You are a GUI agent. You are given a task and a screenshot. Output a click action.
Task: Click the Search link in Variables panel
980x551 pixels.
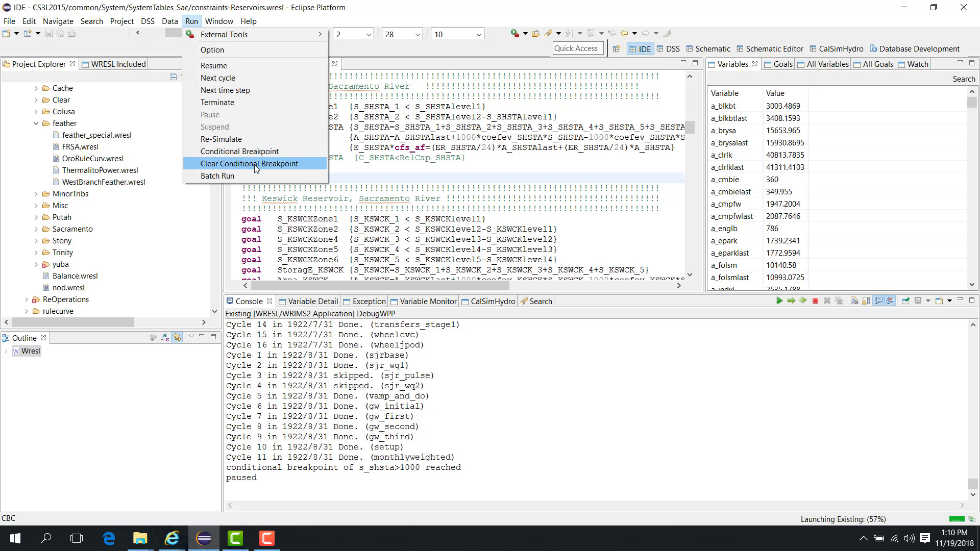pyautogui.click(x=964, y=79)
